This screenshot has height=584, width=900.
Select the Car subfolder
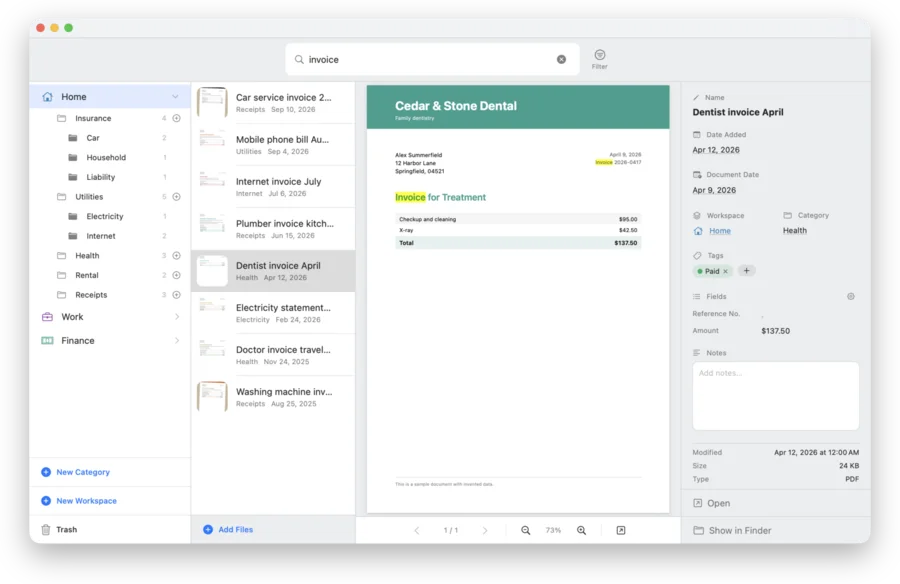(110, 138)
